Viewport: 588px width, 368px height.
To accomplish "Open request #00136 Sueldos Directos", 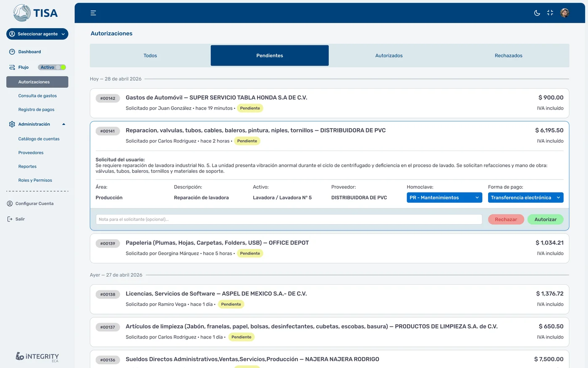I will tap(329, 359).
